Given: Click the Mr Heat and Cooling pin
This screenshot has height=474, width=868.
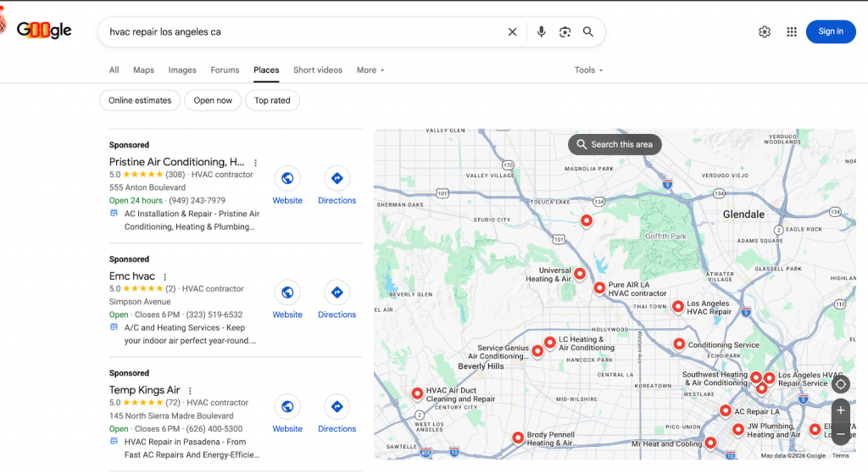Looking at the screenshot, I should [x=710, y=443].
